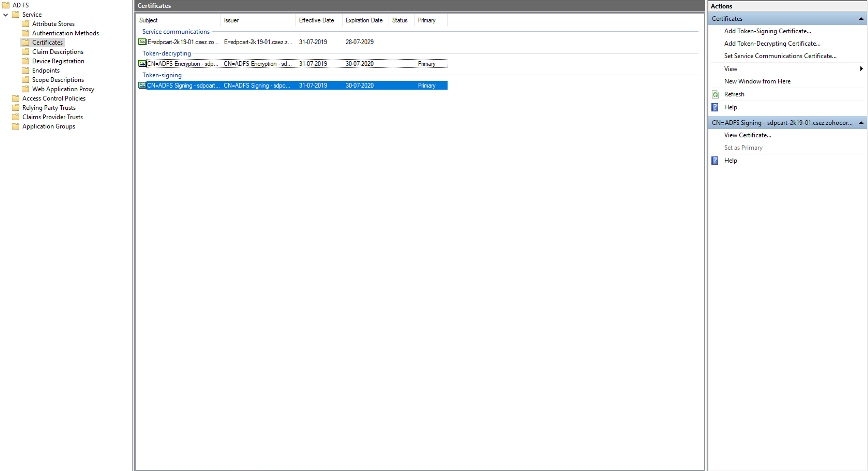Click Add Token-Decrypting Certificate
Screen dimensions: 868x471
(x=772, y=44)
